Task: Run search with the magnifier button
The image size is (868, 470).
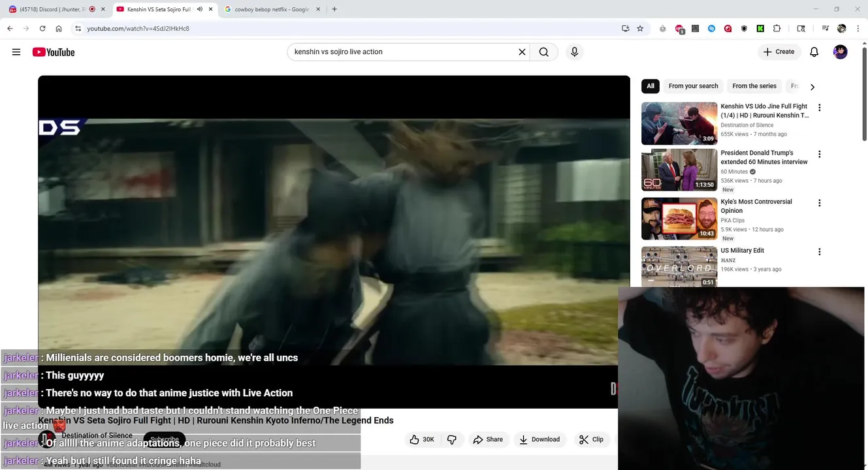Action: pyautogui.click(x=543, y=52)
